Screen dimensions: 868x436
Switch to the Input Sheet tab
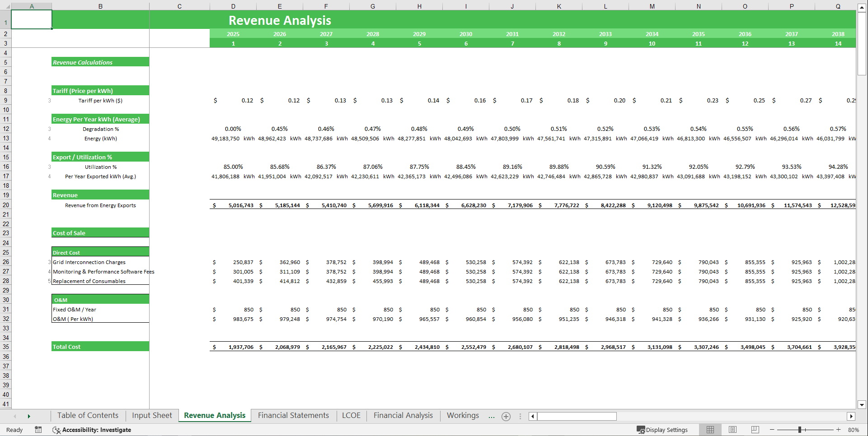coord(151,415)
